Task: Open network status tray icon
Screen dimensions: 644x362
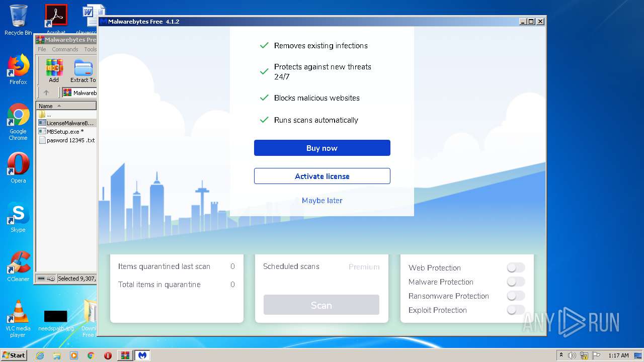Action: [x=584, y=355]
